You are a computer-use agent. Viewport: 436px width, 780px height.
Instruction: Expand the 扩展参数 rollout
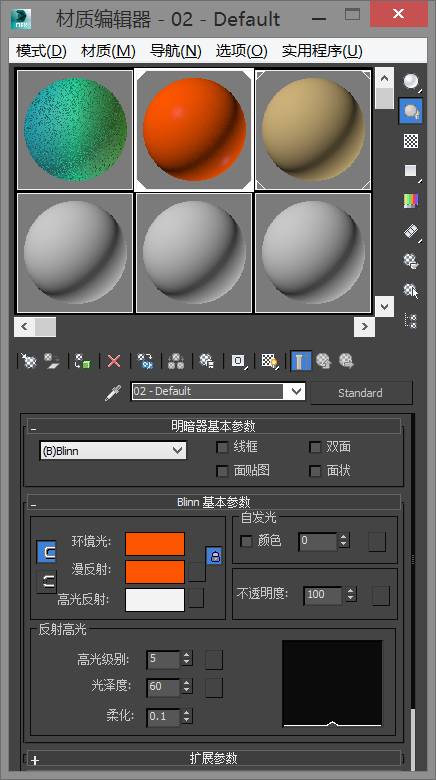pos(214,759)
